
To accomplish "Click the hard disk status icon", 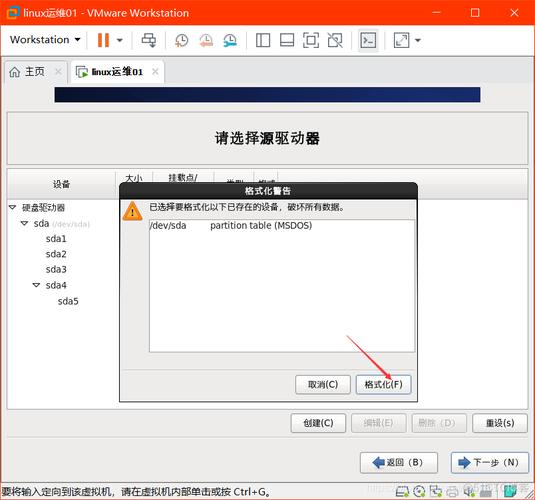I will click(402, 491).
